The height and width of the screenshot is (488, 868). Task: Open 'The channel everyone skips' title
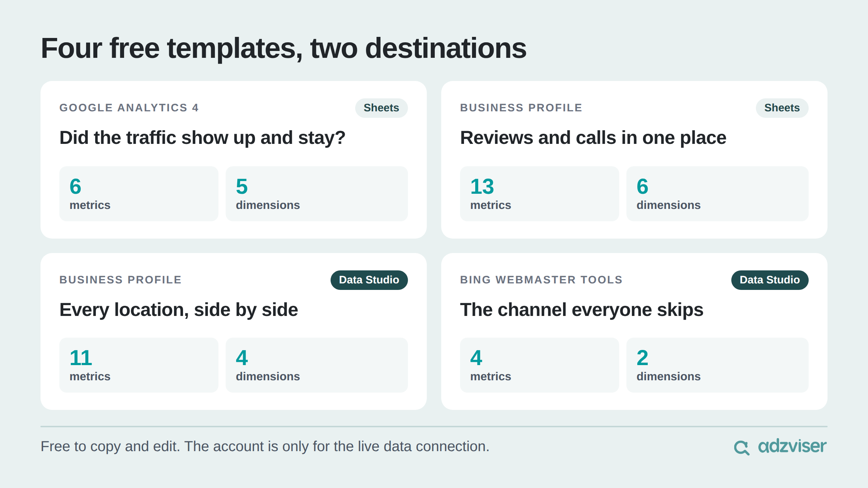click(x=582, y=310)
